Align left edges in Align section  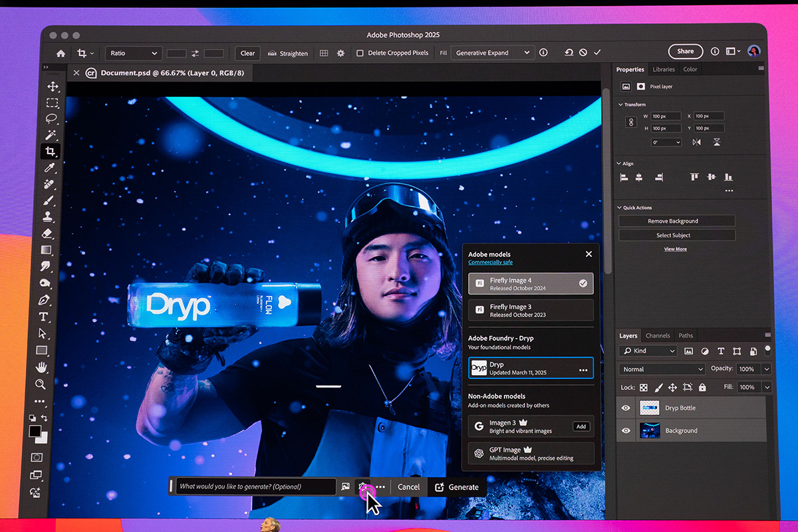[x=624, y=178]
